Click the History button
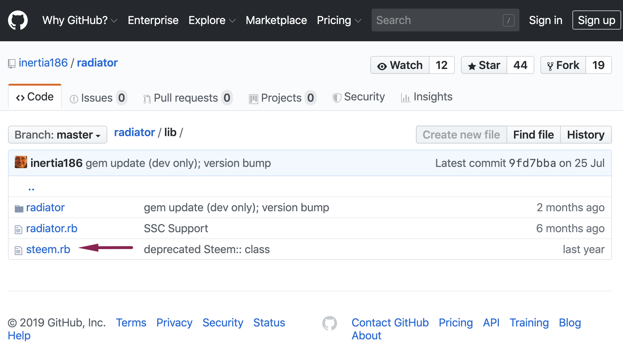Viewport: 623px width, 364px height. [x=586, y=135]
